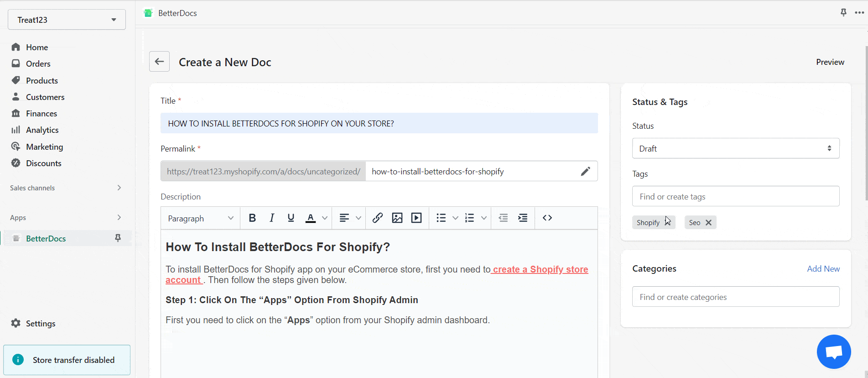The width and height of the screenshot is (868, 378).
Task: Open the Treat123 store switcher dropdown
Action: tap(67, 20)
